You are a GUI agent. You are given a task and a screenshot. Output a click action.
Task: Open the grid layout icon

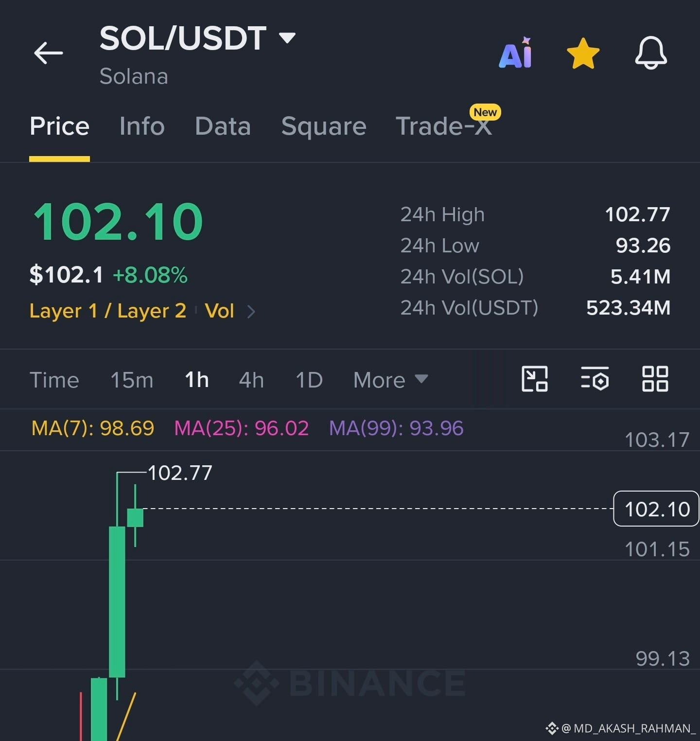(655, 379)
